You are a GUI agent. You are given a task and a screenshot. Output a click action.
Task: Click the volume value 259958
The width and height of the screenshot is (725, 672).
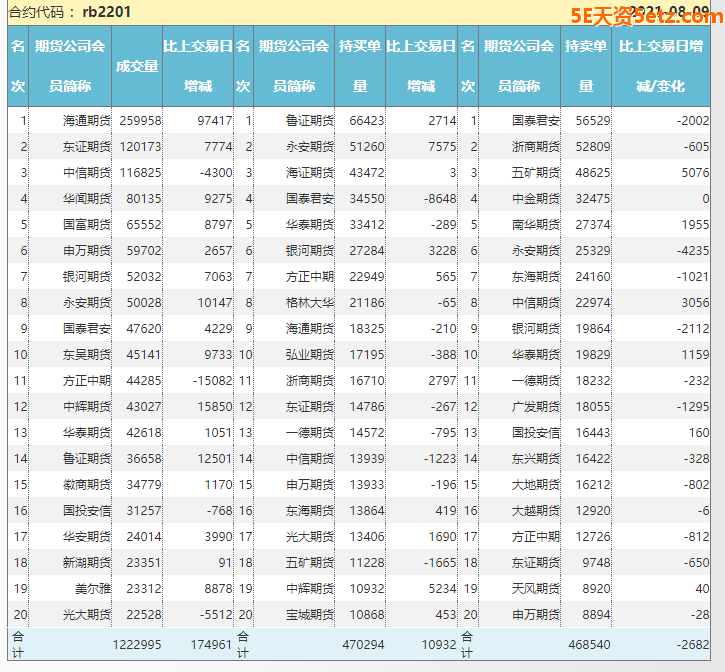140,120
